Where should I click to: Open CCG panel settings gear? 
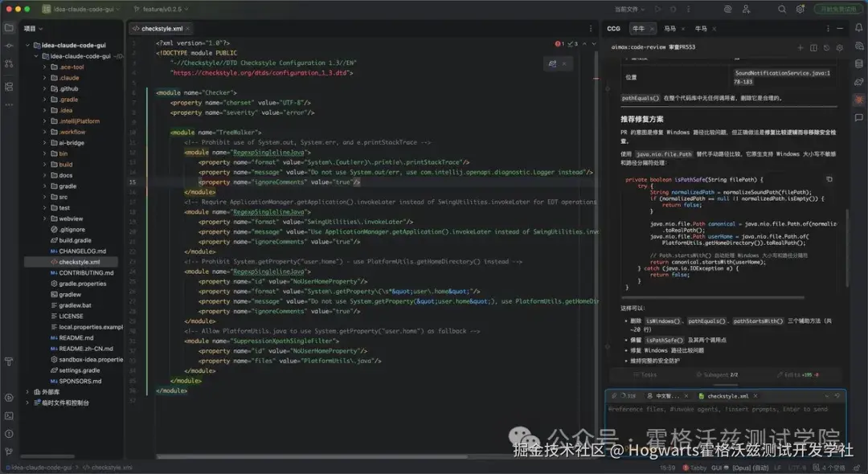click(x=840, y=47)
